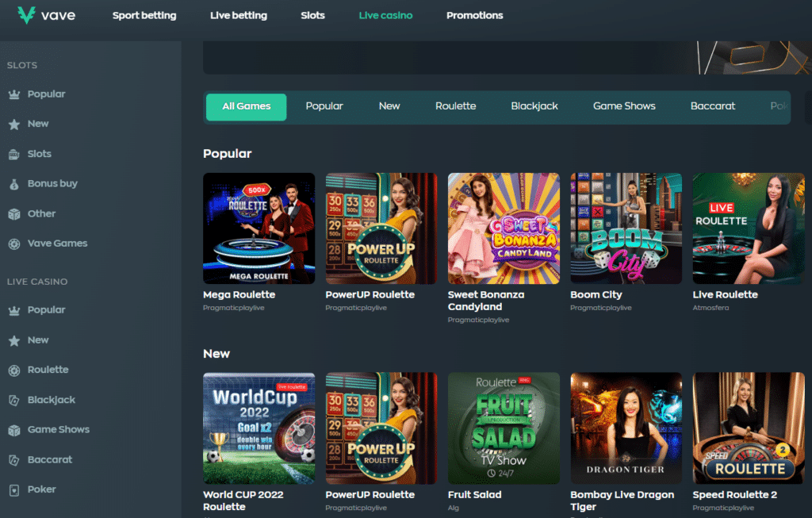Viewport: 812px width, 518px height.
Task: Click the card icon beside Baccarat
Action: pos(14,460)
